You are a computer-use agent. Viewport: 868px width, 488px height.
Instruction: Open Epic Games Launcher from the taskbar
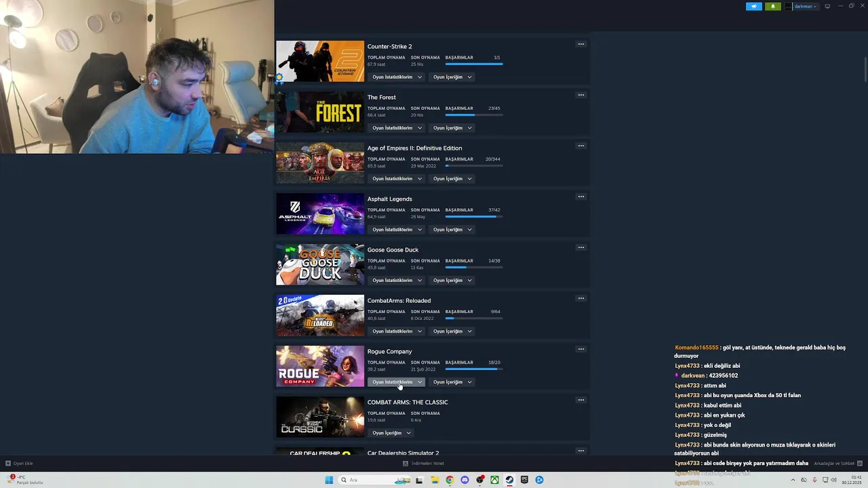524,480
